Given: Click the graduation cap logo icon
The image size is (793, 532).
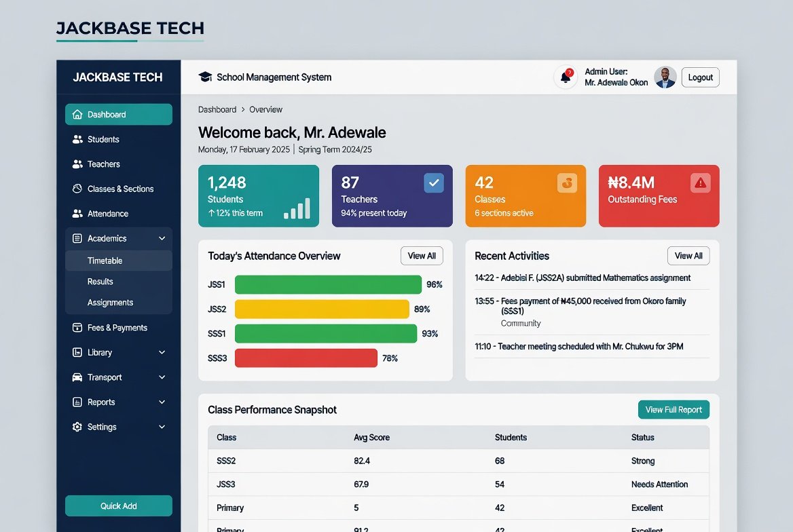Looking at the screenshot, I should [205, 77].
